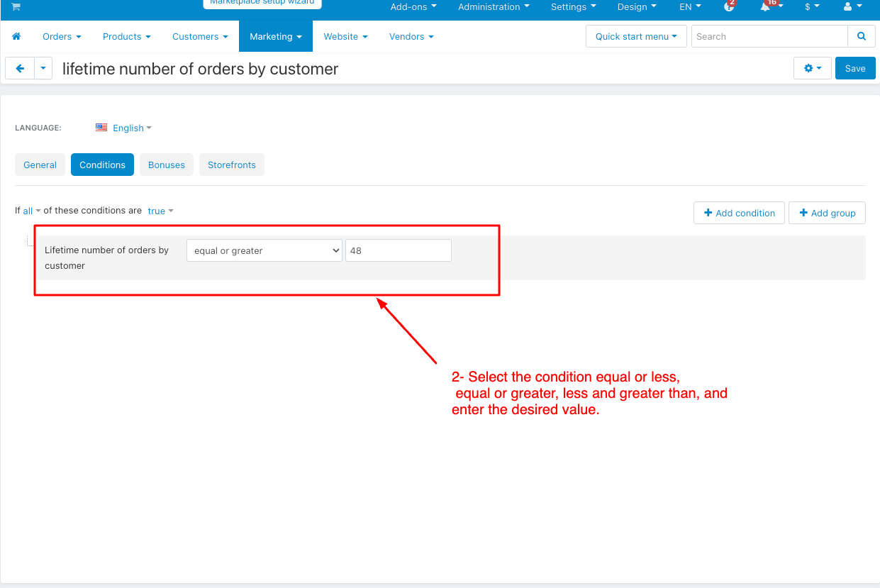Screen dimensions: 880x588
Task: Open the Marketing menu
Action: [x=275, y=36]
